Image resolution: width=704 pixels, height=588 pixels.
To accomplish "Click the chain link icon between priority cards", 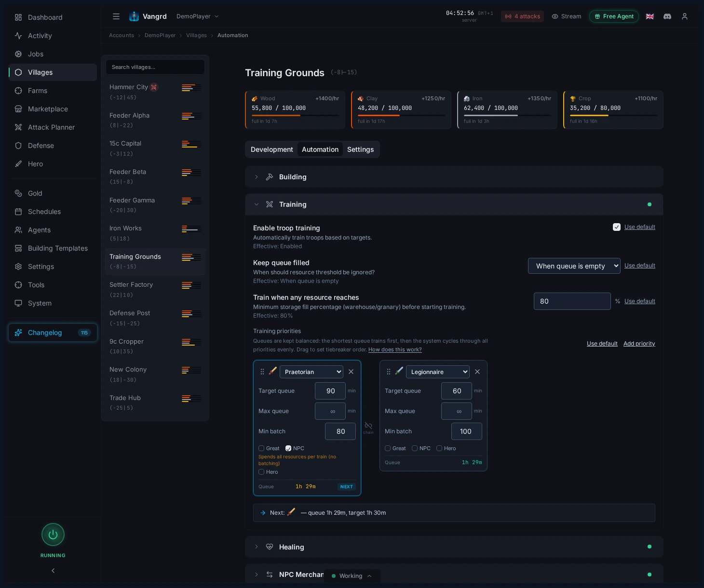I will [x=368, y=426].
